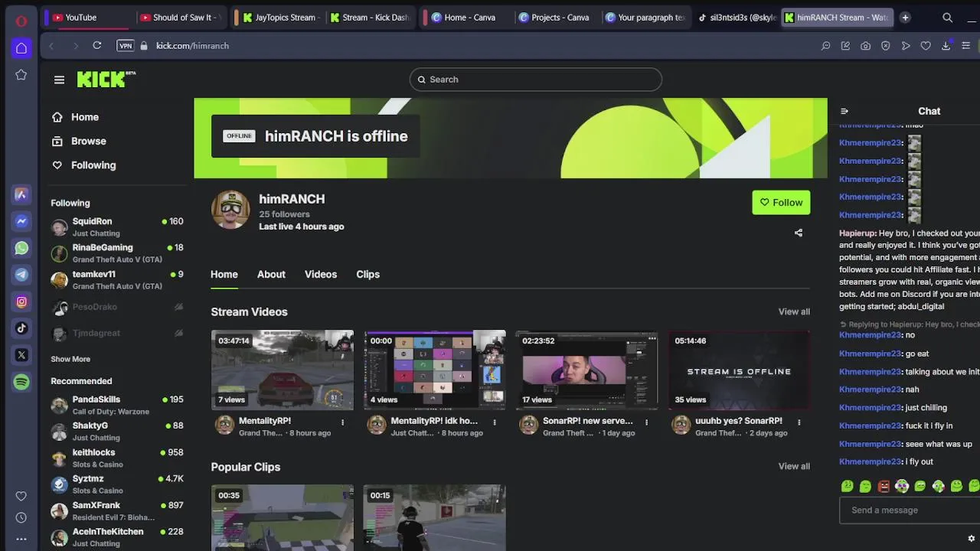Reload the kick.com page
This screenshot has height=551, width=980.
(97, 46)
